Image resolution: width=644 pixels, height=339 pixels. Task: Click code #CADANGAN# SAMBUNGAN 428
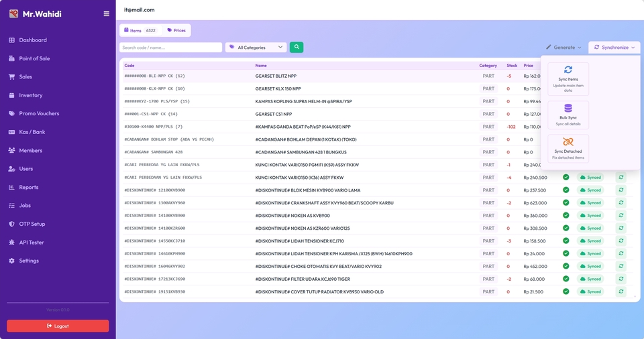pyautogui.click(x=153, y=152)
